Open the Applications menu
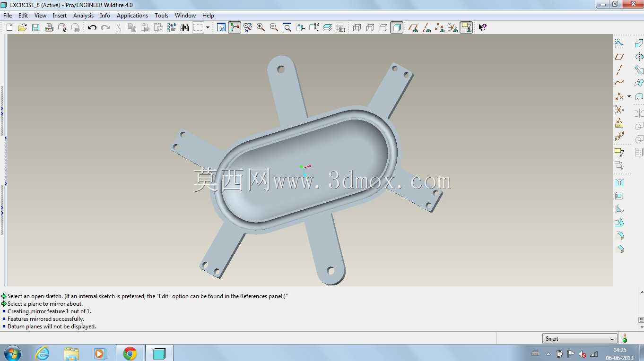The image size is (644, 361). (132, 16)
